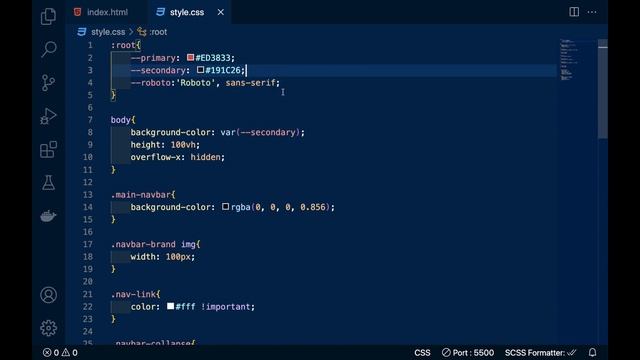This screenshot has height=360, width=640.
Task: Click line number 13 in gutter
Action: tap(88, 195)
